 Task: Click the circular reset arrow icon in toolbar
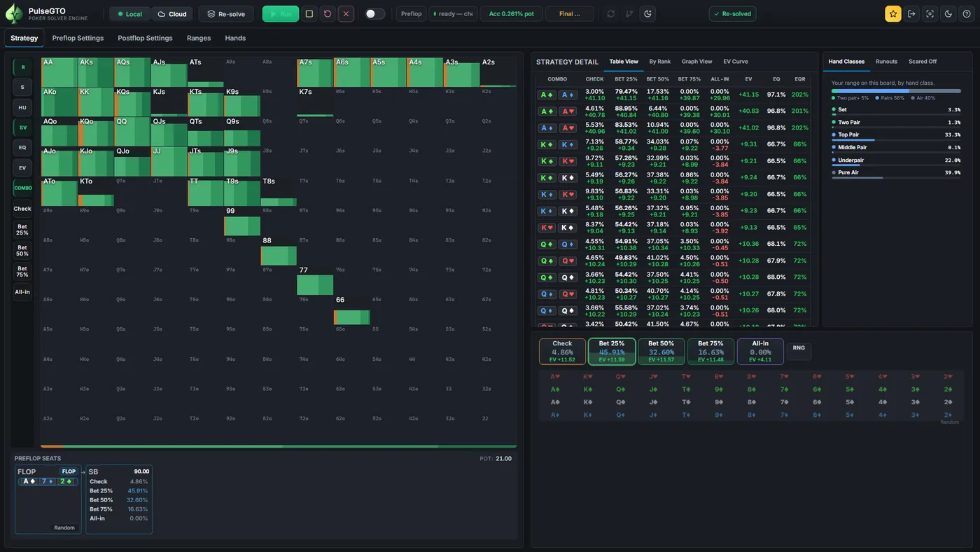pos(328,14)
